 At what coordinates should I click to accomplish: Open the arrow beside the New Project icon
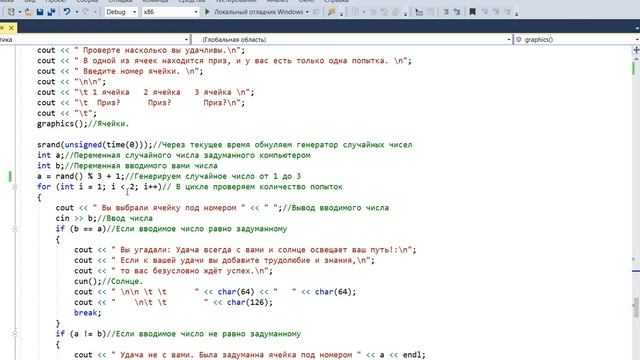click(19, 12)
